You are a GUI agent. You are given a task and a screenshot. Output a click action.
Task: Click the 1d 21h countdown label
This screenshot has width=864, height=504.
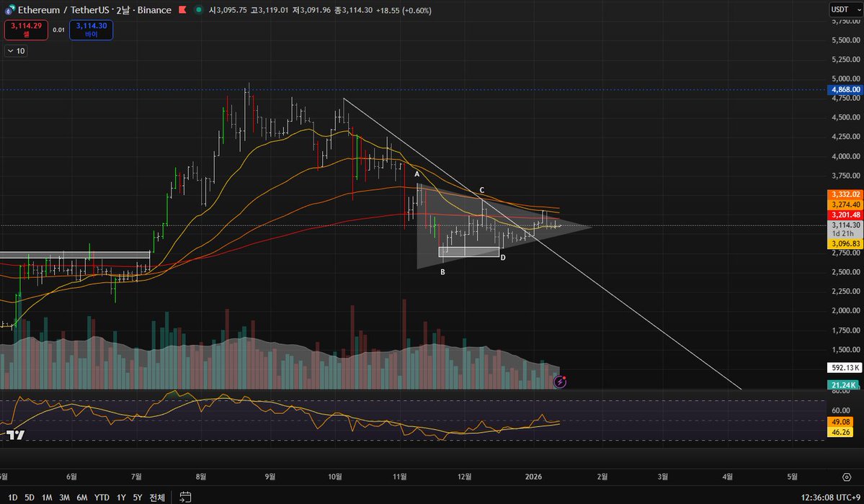843,234
